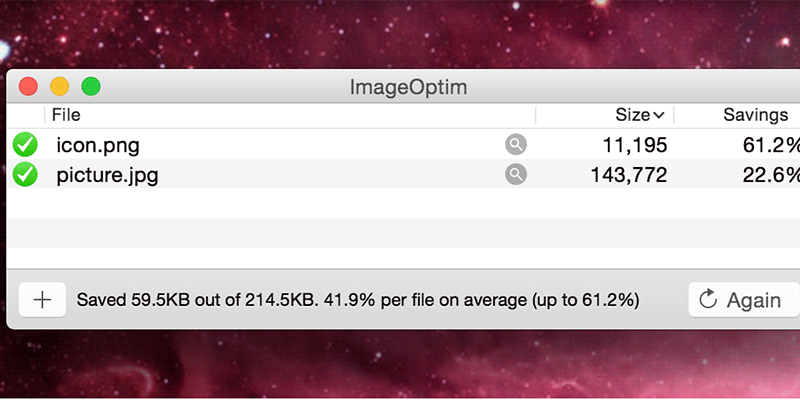
Task: Zoom the window with the green button
Action: [x=91, y=86]
